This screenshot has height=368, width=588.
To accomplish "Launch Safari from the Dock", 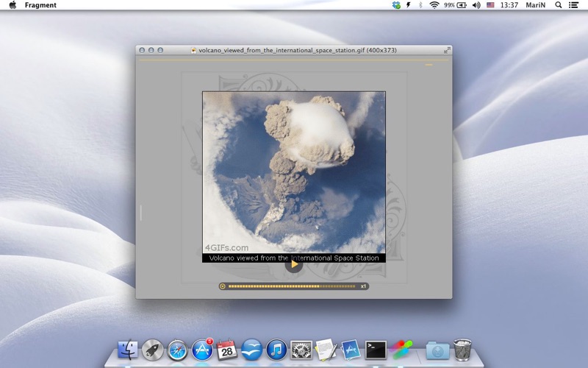I will pos(177,350).
